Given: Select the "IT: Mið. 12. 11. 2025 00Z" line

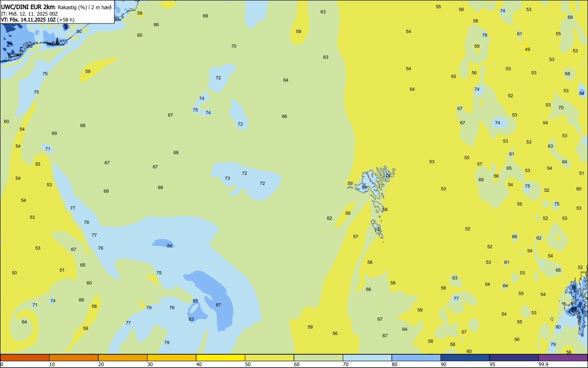Looking at the screenshot, I should pyautogui.click(x=29, y=13).
